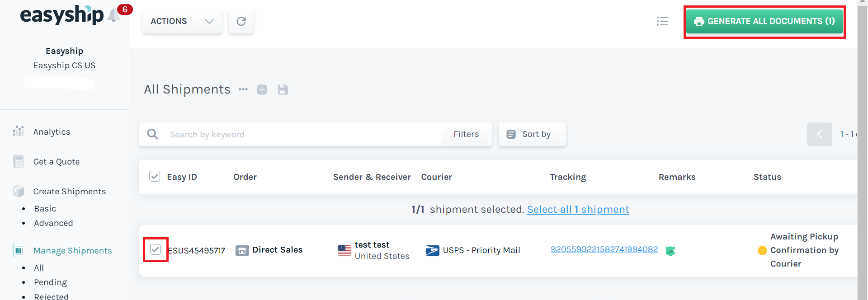Click the search magnifier icon

click(x=153, y=134)
